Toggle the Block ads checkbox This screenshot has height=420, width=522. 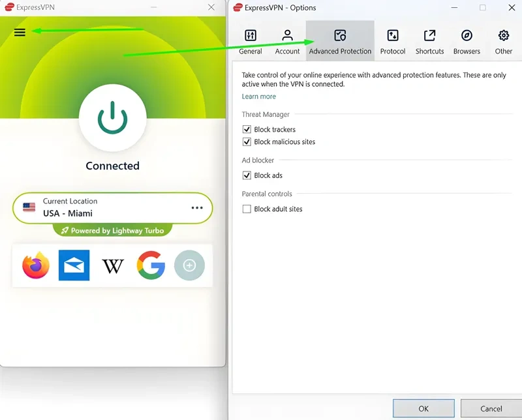(247, 175)
